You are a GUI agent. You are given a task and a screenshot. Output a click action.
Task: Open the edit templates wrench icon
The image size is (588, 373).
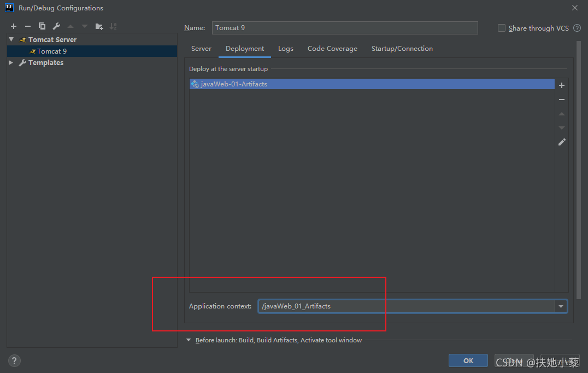click(56, 26)
